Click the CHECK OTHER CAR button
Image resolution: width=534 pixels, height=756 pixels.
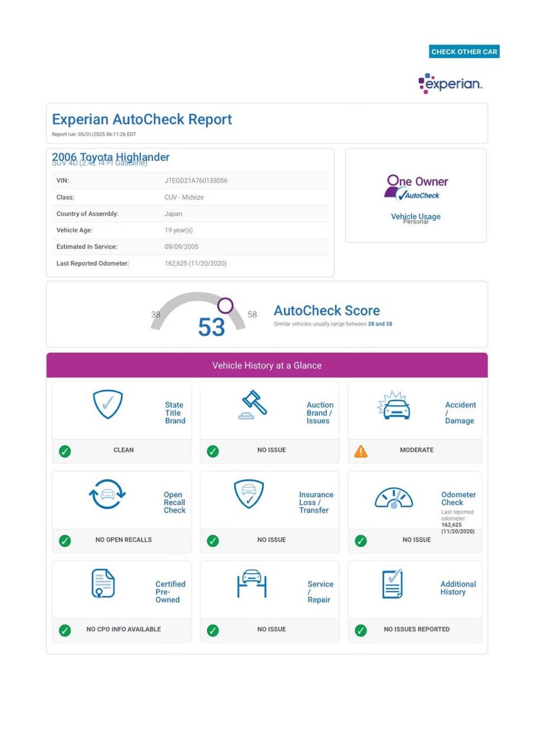[x=464, y=52]
